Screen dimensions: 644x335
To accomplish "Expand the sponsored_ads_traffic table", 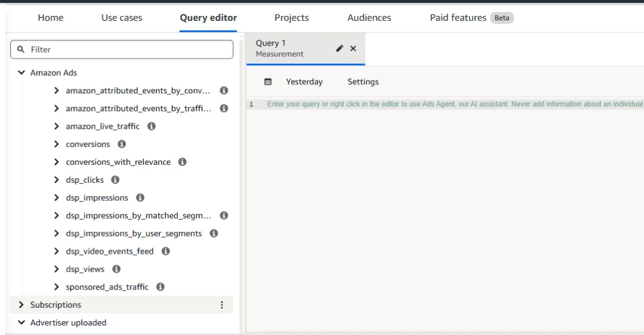I will click(57, 287).
